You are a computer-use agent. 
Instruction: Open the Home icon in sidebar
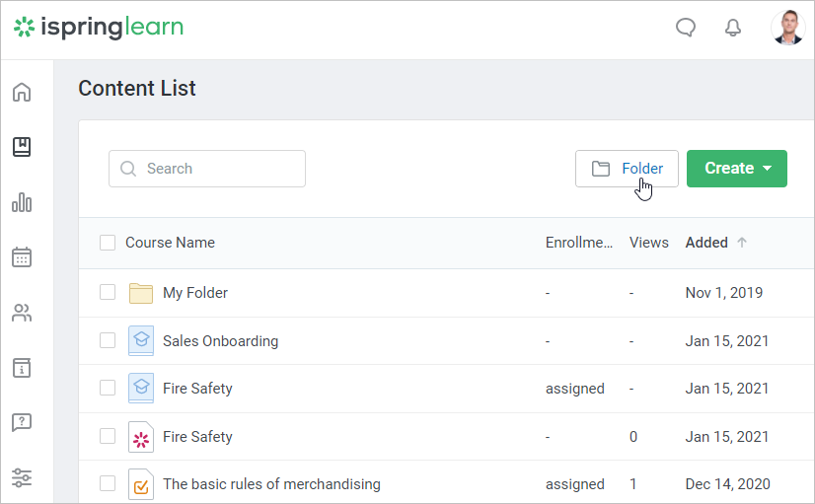(x=22, y=93)
